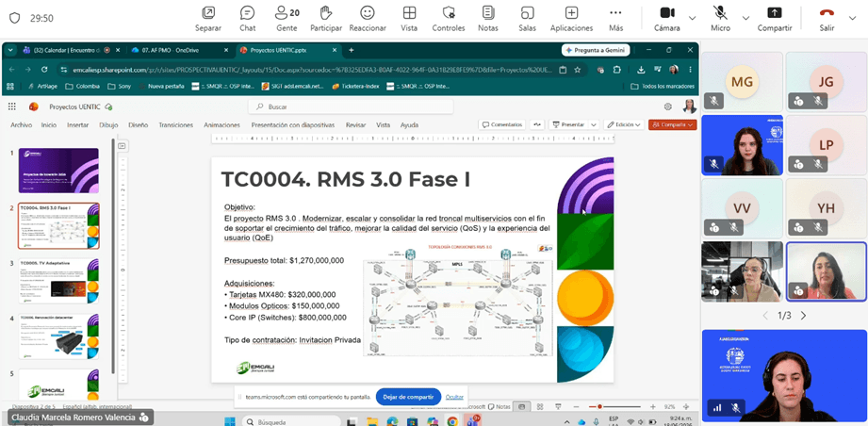Start slideshow with Presentar
Image resolution: width=868 pixels, height=426 pixels.
[568, 124]
